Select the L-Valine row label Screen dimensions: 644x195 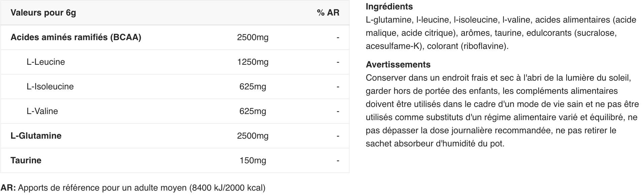[x=42, y=111]
